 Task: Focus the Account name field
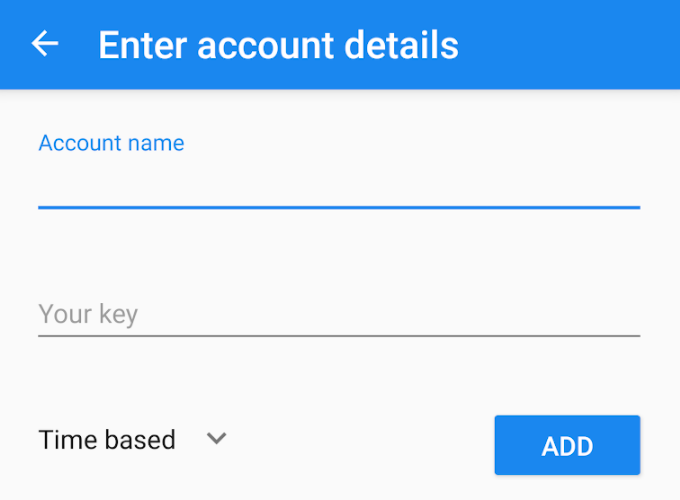tap(338, 185)
